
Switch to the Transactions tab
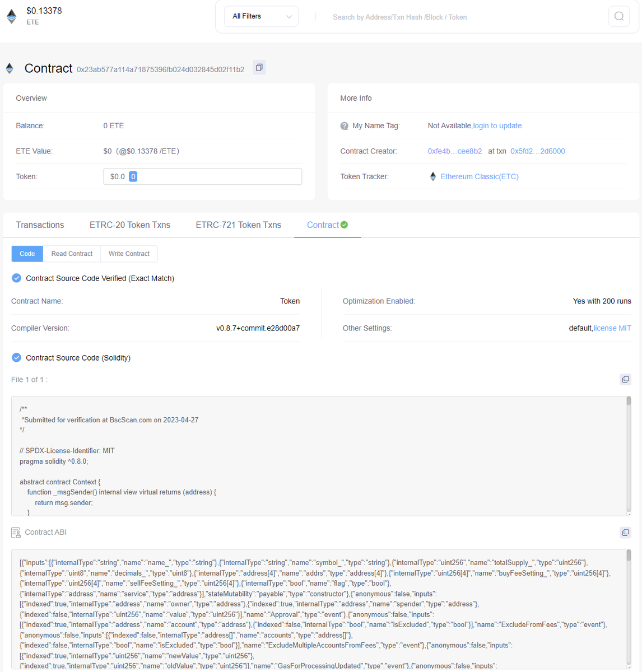(40, 225)
